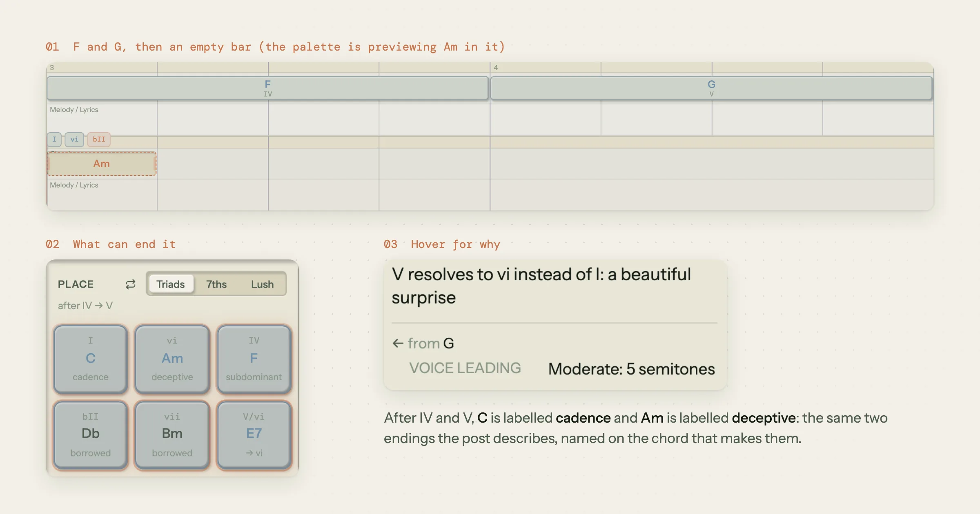Click the 'VOICE LEADING' label
980x514 pixels.
coord(465,368)
